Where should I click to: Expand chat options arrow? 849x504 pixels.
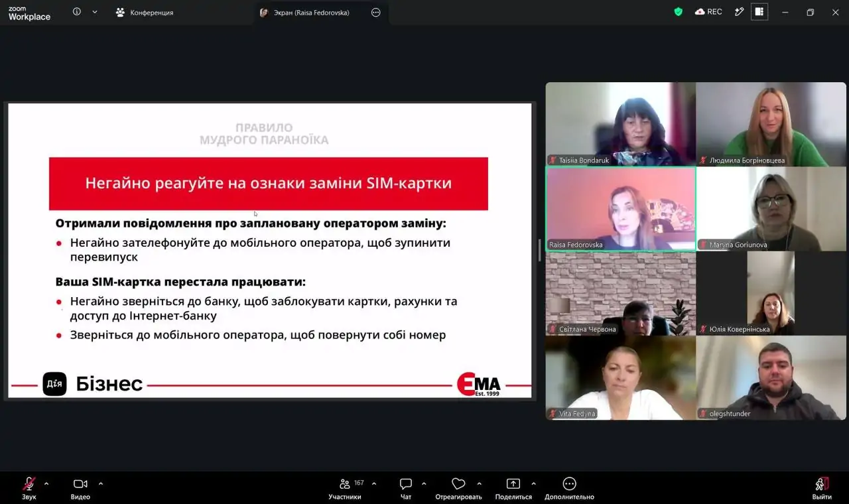(x=424, y=483)
